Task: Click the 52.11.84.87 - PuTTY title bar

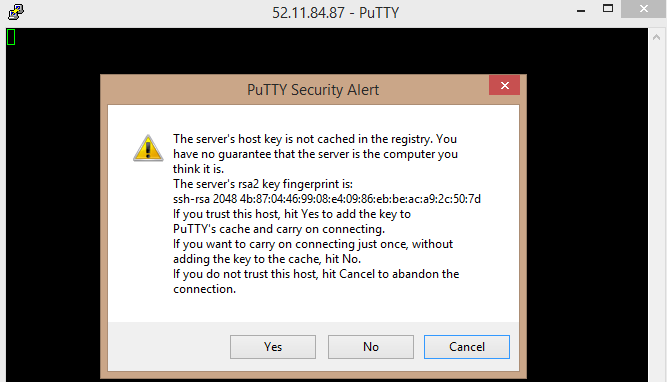Action: point(336,13)
